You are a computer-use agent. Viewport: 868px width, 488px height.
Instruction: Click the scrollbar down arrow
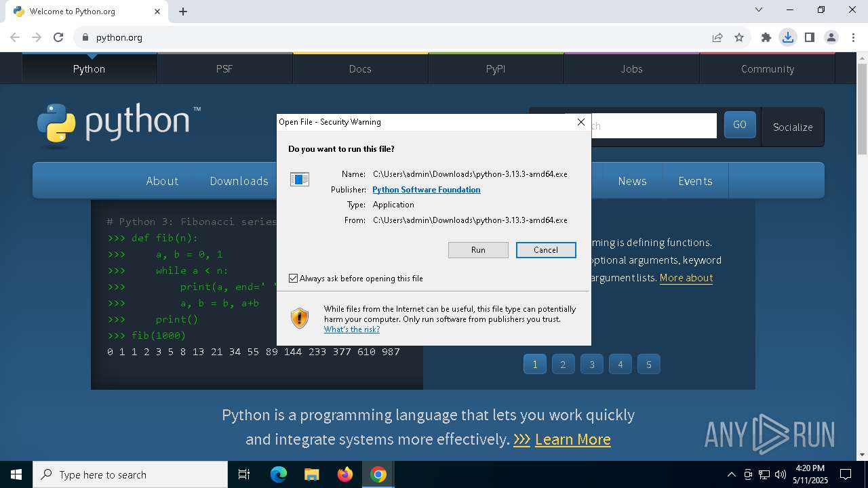[862, 455]
